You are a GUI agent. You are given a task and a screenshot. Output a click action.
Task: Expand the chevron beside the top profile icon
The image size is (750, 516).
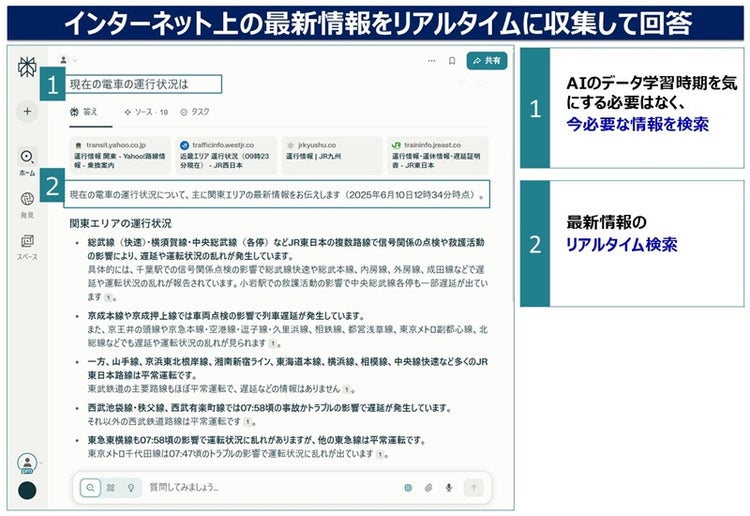(75, 60)
